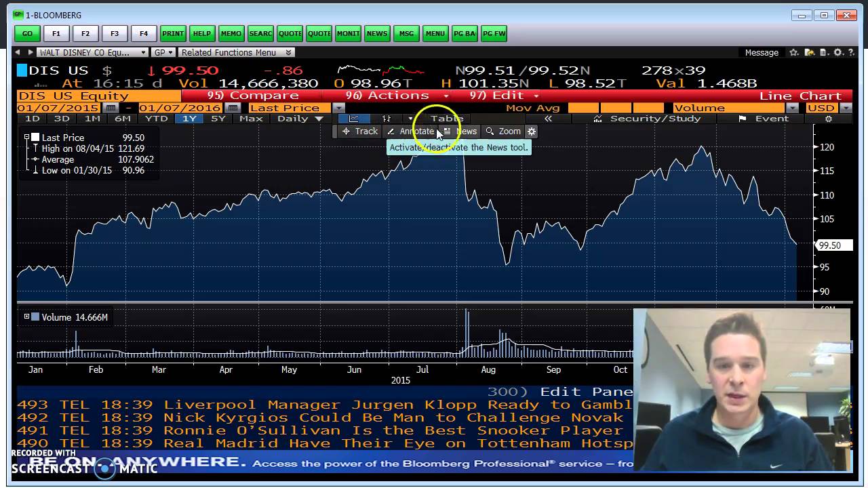Click the green MSG key
This screenshot has width=868, height=488.
406,33
